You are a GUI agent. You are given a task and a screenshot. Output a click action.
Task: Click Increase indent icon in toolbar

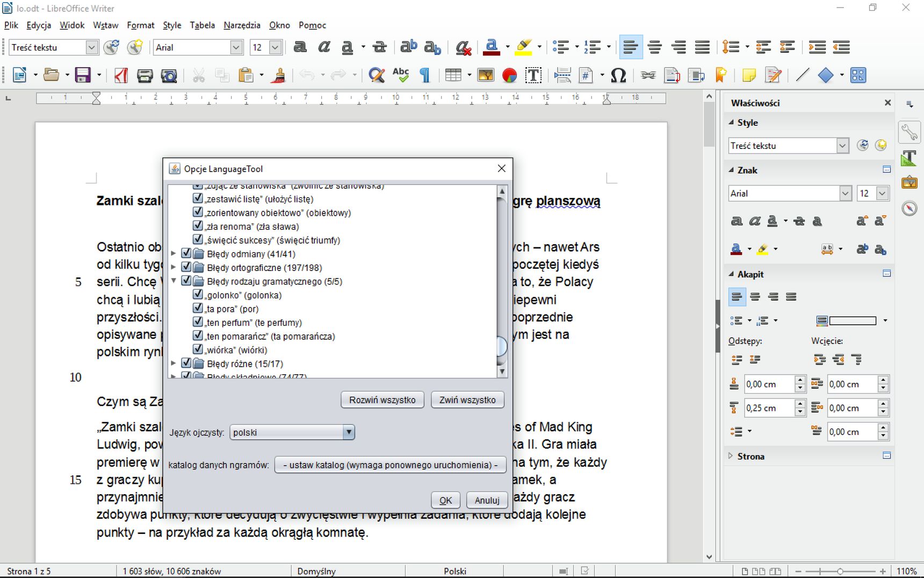tap(817, 47)
